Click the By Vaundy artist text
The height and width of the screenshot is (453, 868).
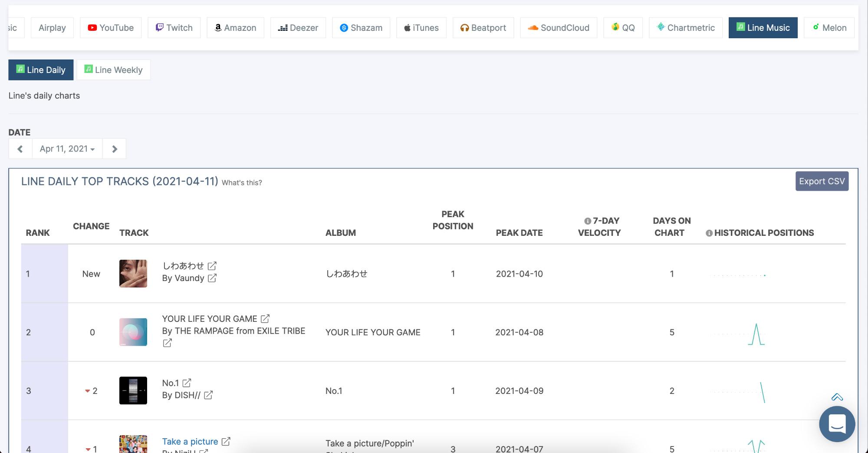(183, 278)
